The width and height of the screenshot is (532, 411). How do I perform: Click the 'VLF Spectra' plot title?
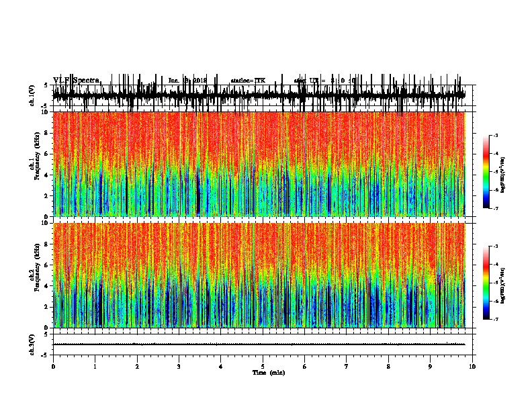point(76,81)
